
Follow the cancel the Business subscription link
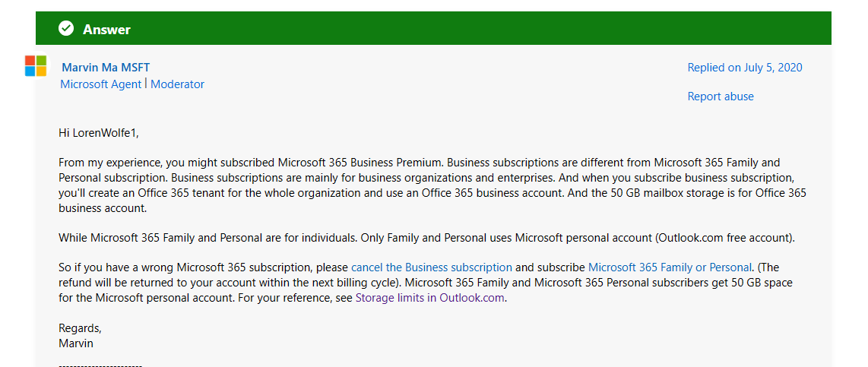tap(431, 267)
